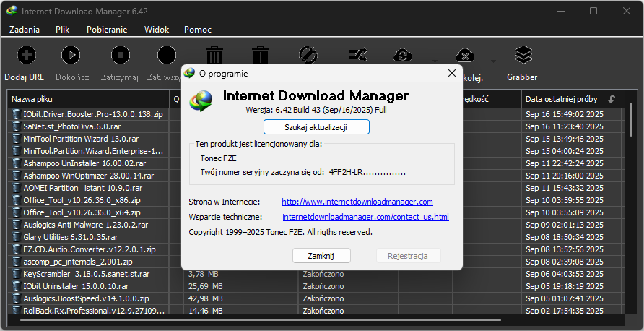Viewport: 644px width, 331px height.
Task: Click the Dokończ resume icon
Action: (x=71, y=55)
